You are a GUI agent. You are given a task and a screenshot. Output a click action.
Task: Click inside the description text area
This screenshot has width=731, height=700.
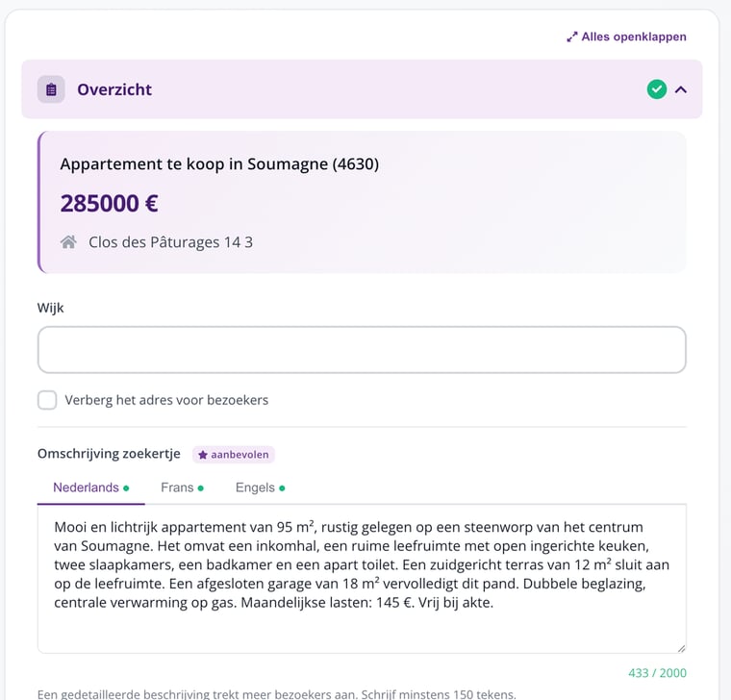click(362, 578)
